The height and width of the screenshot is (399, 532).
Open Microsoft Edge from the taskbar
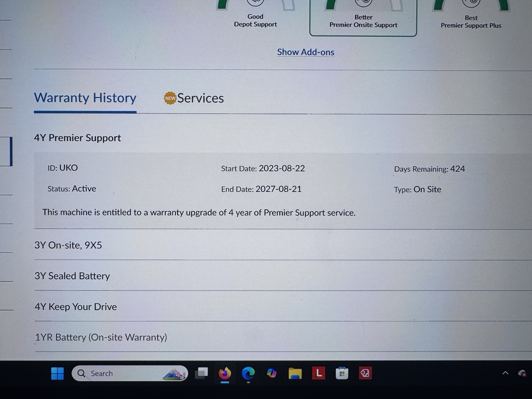tap(248, 373)
